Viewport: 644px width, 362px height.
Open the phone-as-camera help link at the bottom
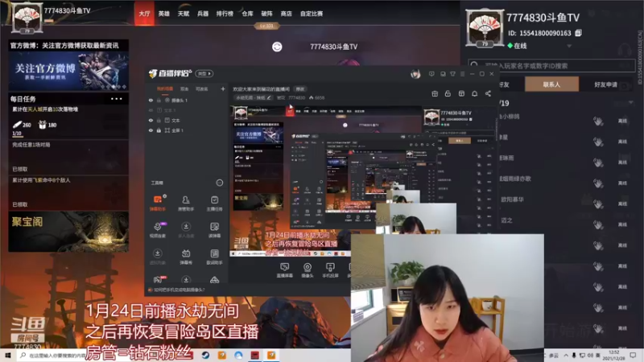pyautogui.click(x=176, y=290)
